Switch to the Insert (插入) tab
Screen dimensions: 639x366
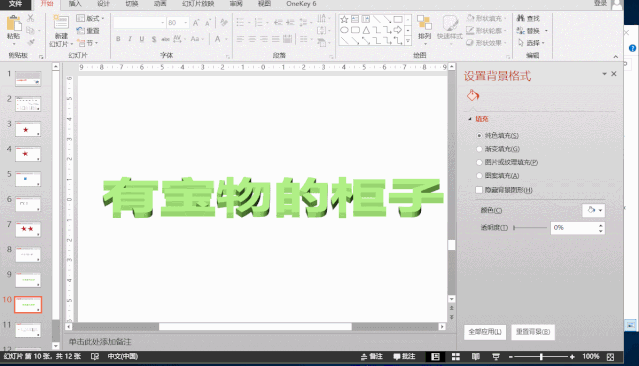click(x=75, y=4)
